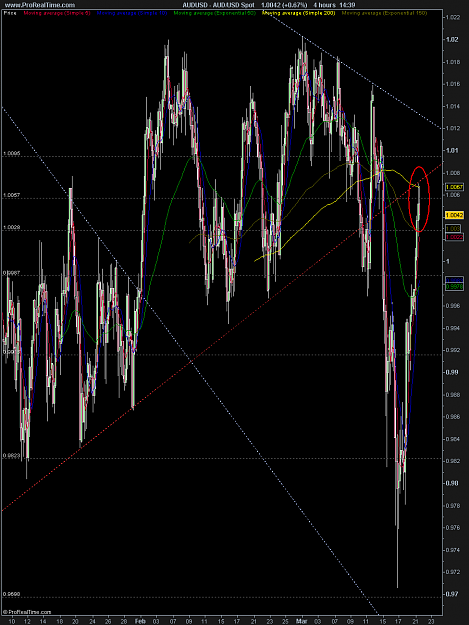Viewport: 469px width, 625px height.
Task: Click the 1.0028 horizontal level label
Action: (x=12, y=227)
